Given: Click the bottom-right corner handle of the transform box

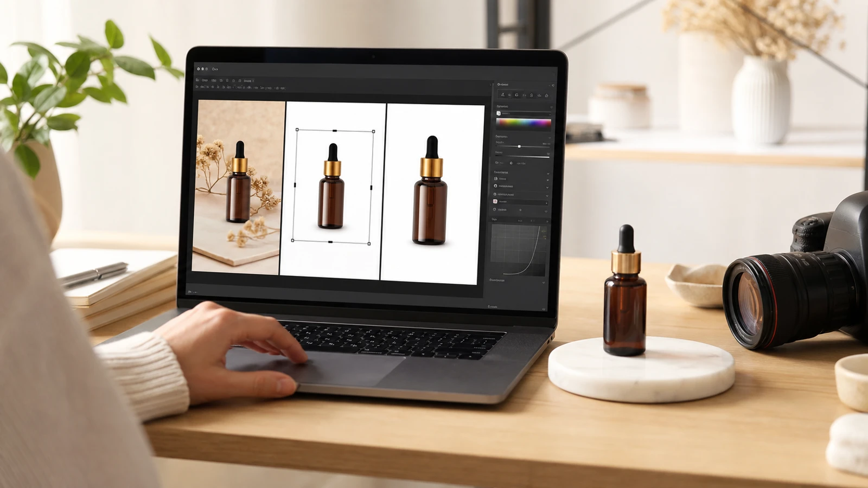Looking at the screenshot, I should [x=369, y=243].
